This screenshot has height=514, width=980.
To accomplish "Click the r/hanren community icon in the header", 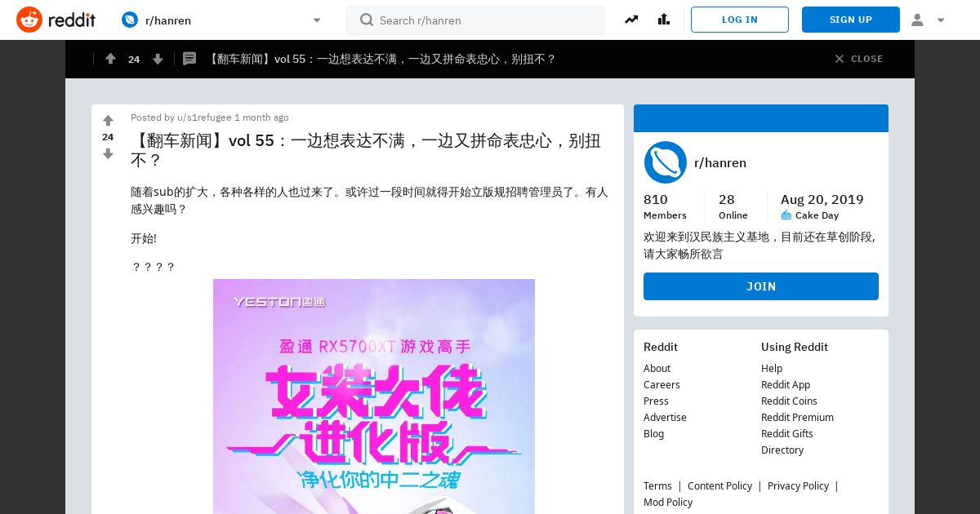I will (130, 20).
